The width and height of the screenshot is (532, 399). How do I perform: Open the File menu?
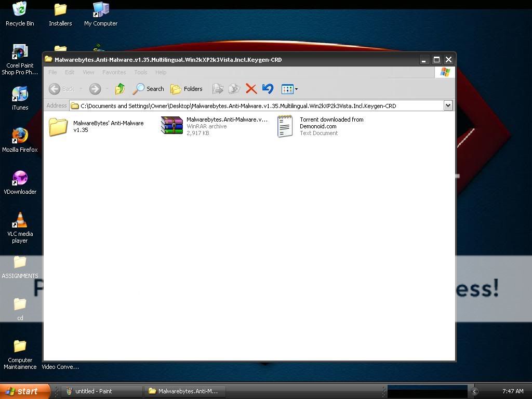point(52,72)
